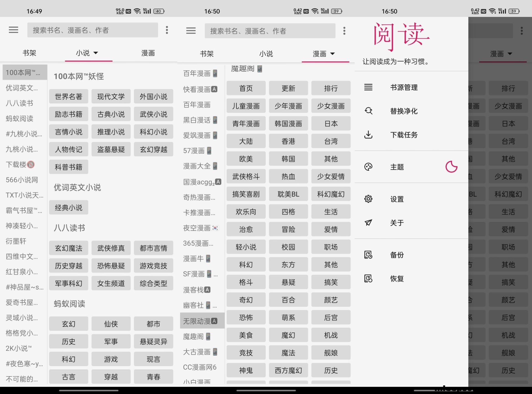Viewport: 532px width, 394px height.
Task: Open 书源管理 drawer menu item
Action: [x=411, y=87]
